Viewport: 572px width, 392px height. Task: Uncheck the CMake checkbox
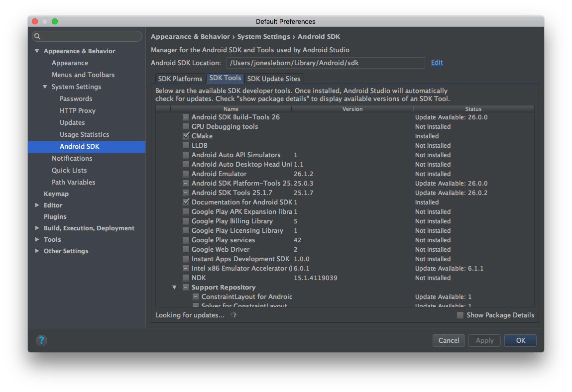coord(186,136)
